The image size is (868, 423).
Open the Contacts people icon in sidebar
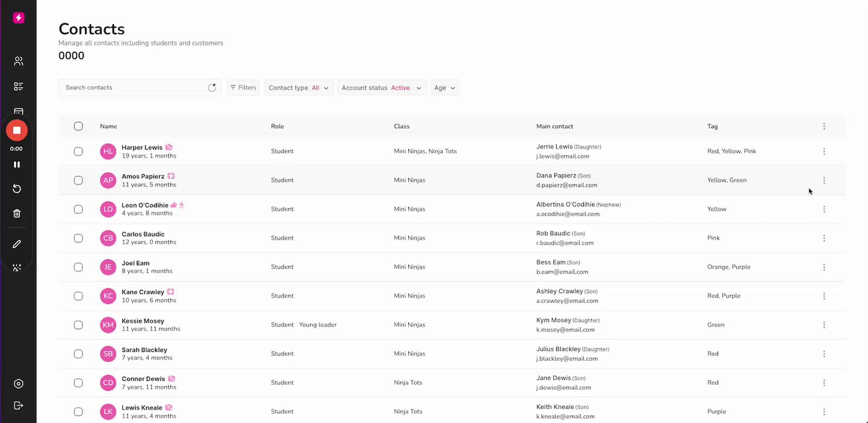point(18,61)
